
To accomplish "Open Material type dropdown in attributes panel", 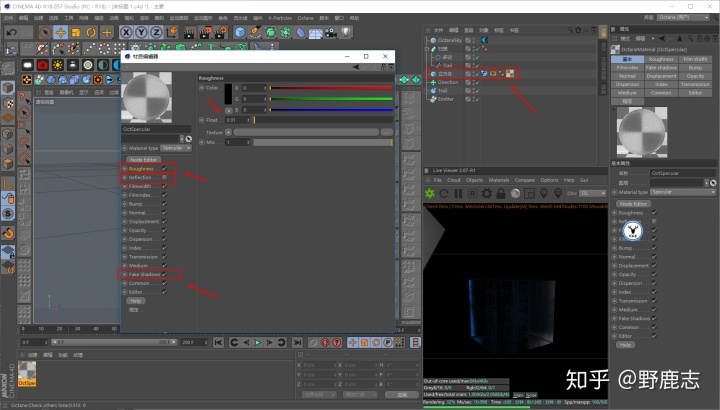I will pyautogui.click(x=683, y=192).
